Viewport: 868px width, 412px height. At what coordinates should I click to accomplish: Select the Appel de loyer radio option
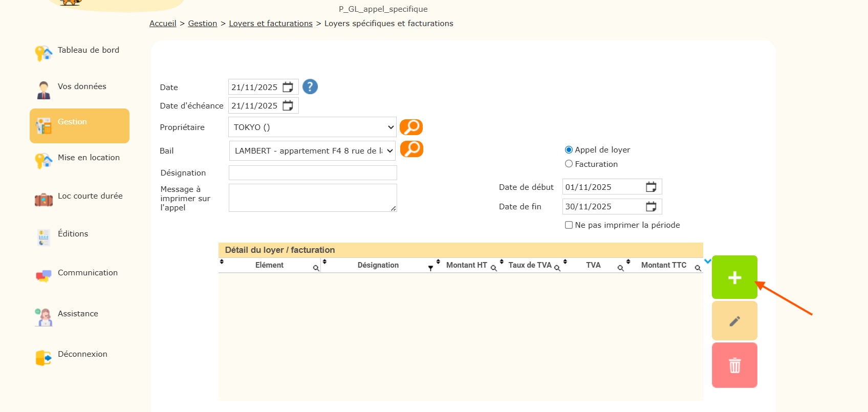(x=569, y=150)
